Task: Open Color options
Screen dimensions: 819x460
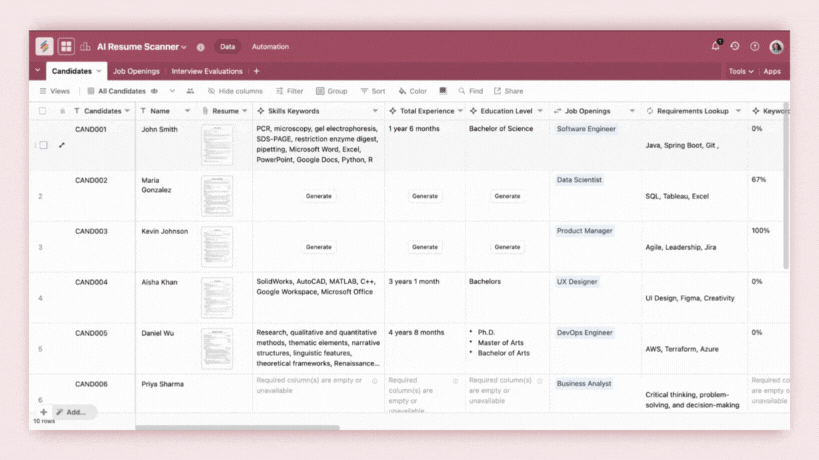Action: point(413,91)
